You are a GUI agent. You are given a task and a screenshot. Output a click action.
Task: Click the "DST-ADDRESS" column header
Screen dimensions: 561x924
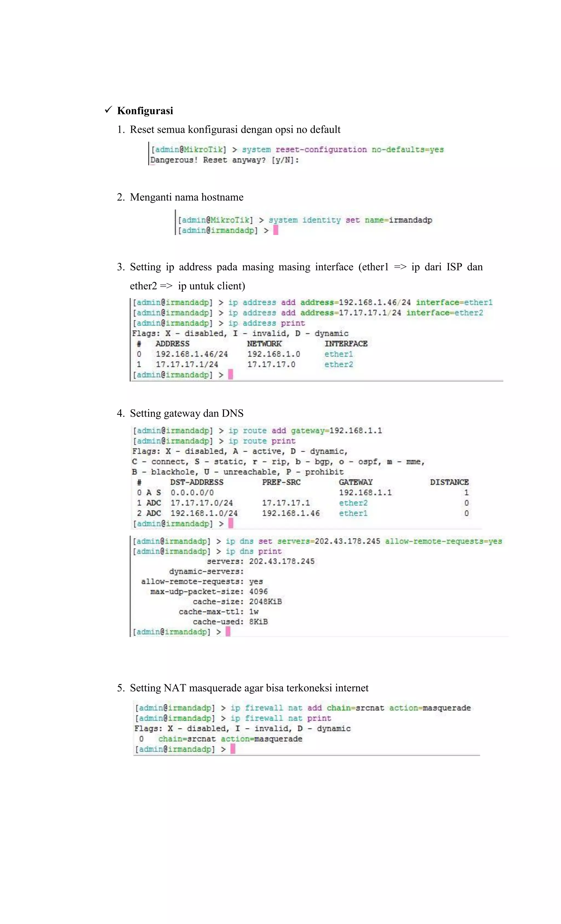(197, 482)
